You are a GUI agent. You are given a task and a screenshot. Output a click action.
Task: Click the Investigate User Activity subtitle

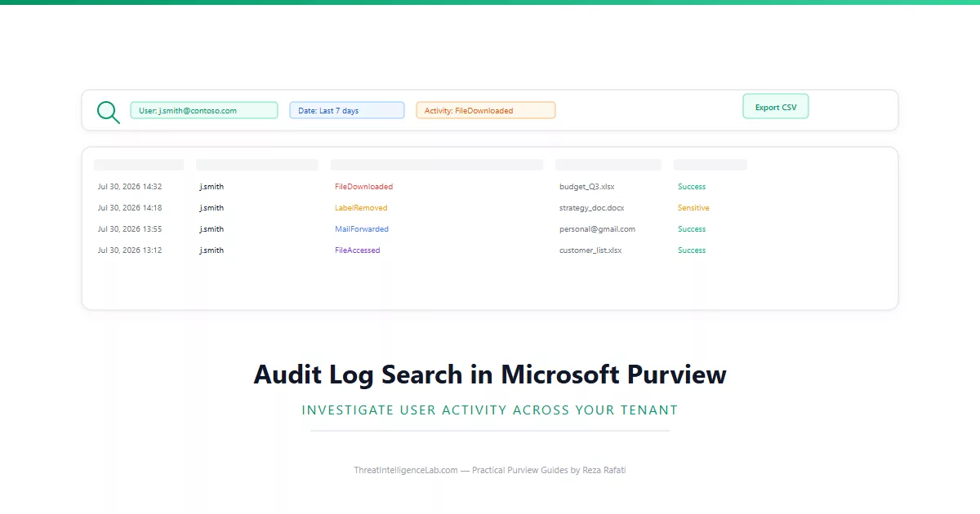[490, 410]
